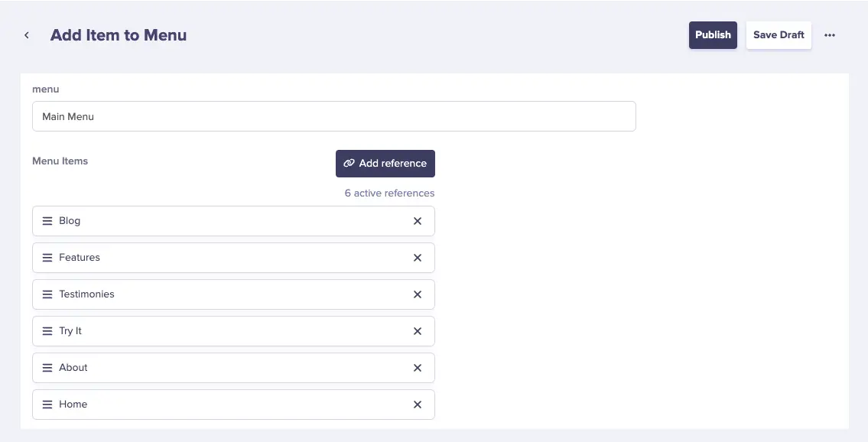The width and height of the screenshot is (868, 442).
Task: Remove the Try It reference
Action: pos(418,331)
